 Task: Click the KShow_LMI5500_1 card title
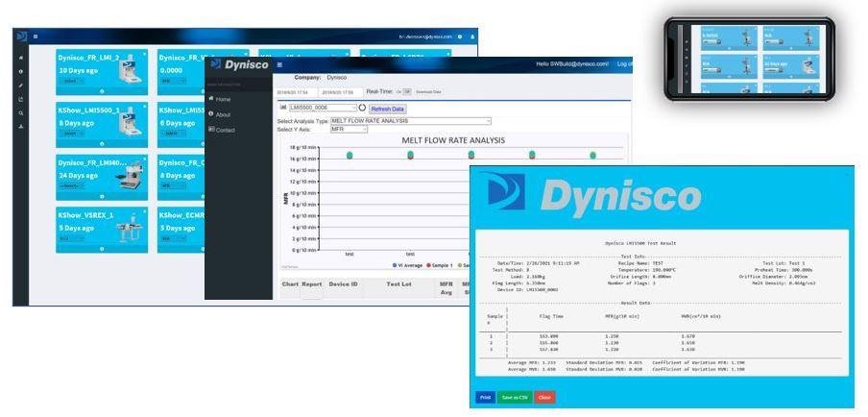[x=88, y=110]
